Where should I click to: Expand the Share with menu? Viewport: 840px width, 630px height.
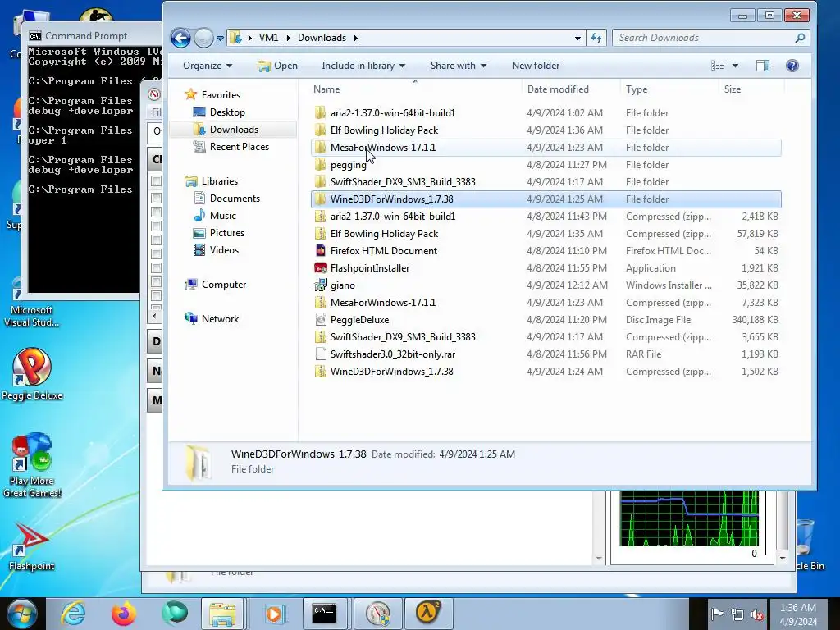pyautogui.click(x=458, y=66)
